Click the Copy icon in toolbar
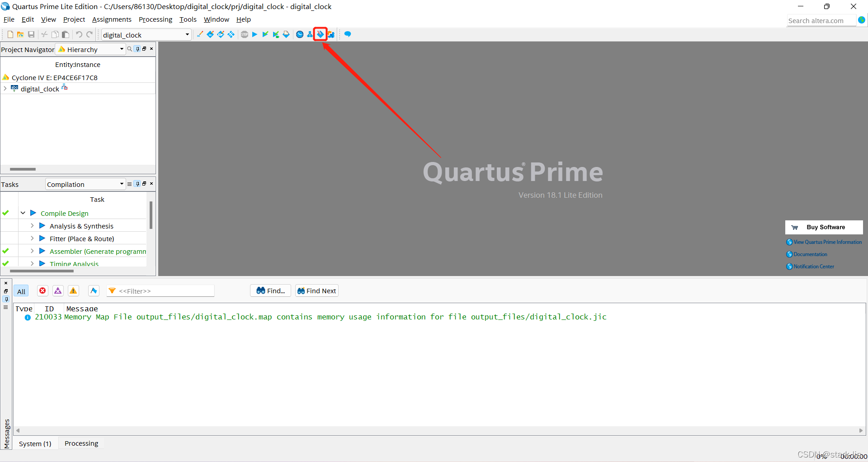This screenshot has width=868, height=462. tap(55, 34)
